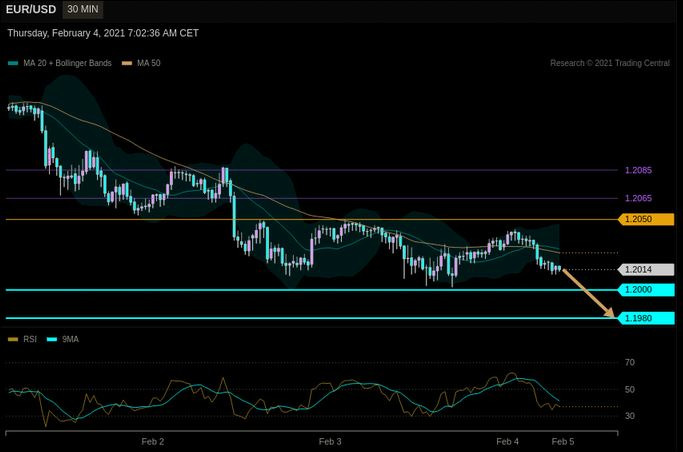Click the orange 1.2050 pivot price tag
The width and height of the screenshot is (683, 452).
pyautogui.click(x=646, y=219)
